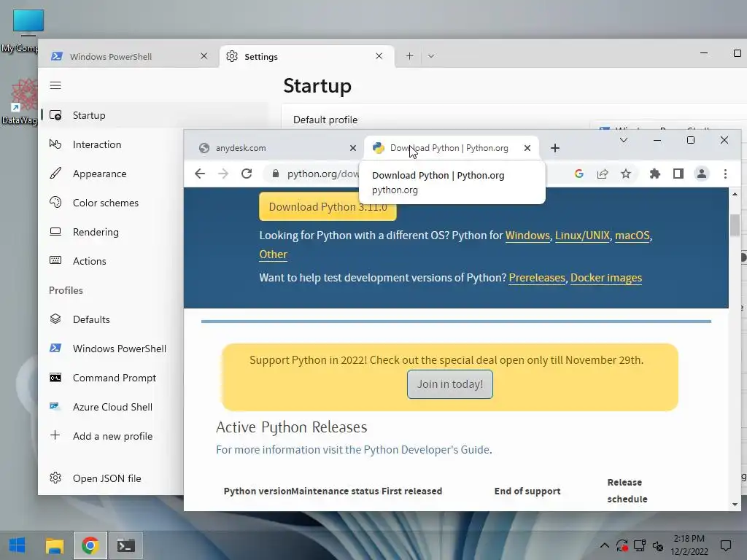Close the Windows PowerShell terminal tab
Viewport: 747px width, 560px height.
click(204, 56)
